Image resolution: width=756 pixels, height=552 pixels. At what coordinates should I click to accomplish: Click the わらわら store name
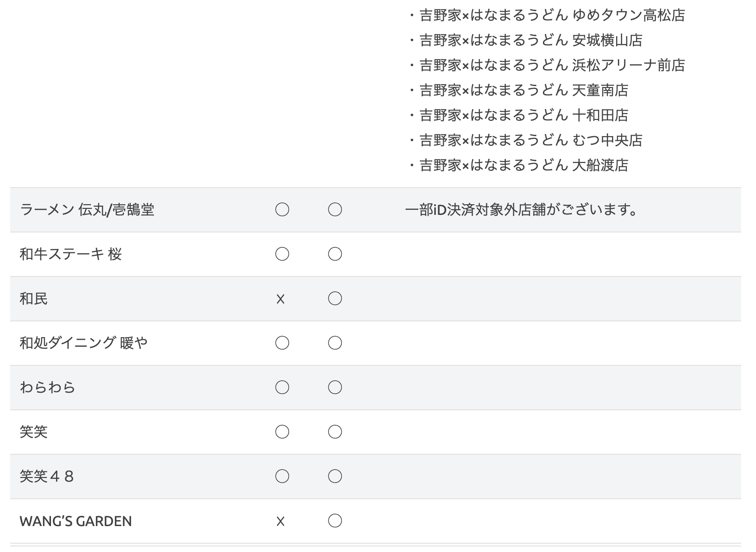pos(47,388)
